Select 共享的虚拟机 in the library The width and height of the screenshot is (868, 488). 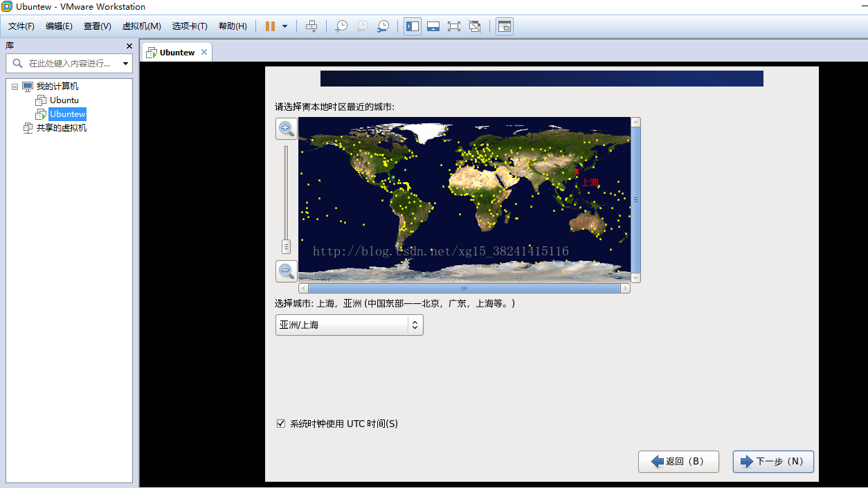pyautogui.click(x=62, y=128)
